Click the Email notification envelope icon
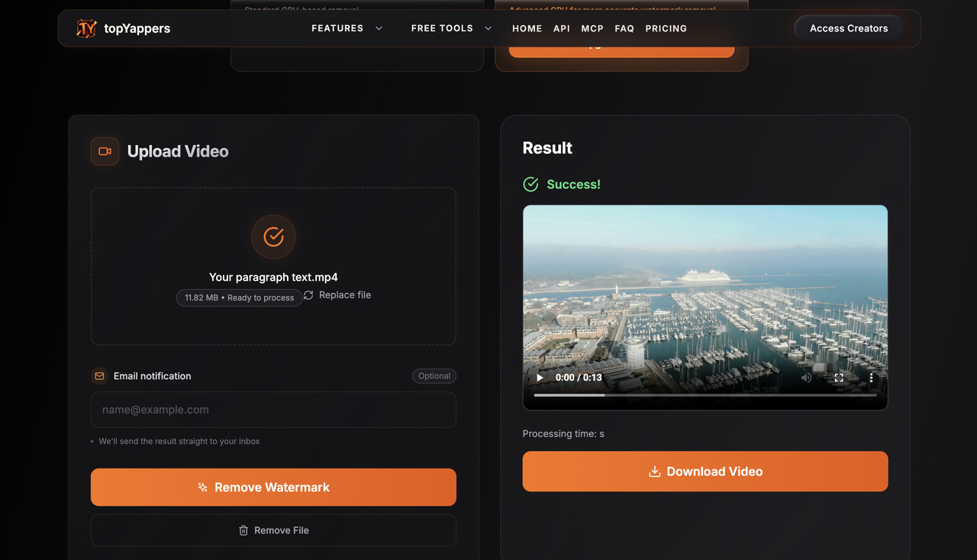Screen dimensions: 977x560 tap(99, 376)
